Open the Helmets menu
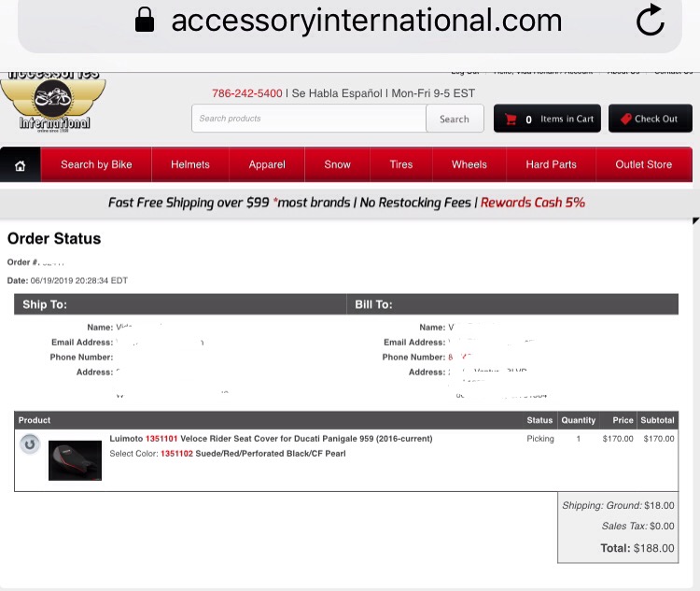Viewport: 700px width, 591px height. pyautogui.click(x=190, y=164)
